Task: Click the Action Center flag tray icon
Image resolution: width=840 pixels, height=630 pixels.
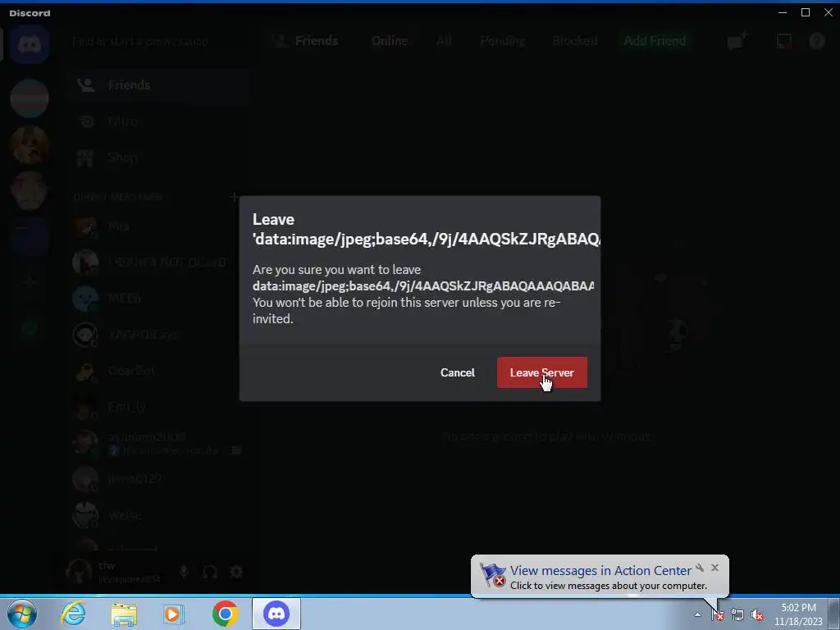Action: click(718, 615)
